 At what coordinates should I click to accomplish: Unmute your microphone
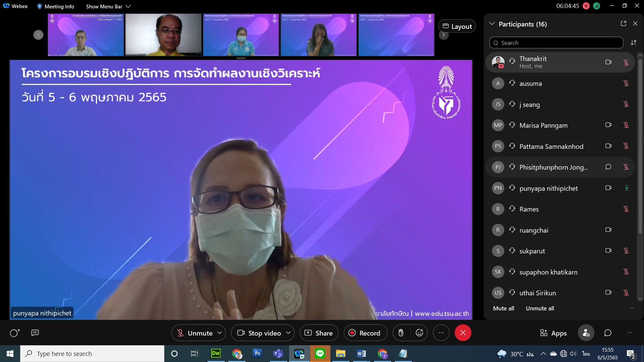[195, 333]
